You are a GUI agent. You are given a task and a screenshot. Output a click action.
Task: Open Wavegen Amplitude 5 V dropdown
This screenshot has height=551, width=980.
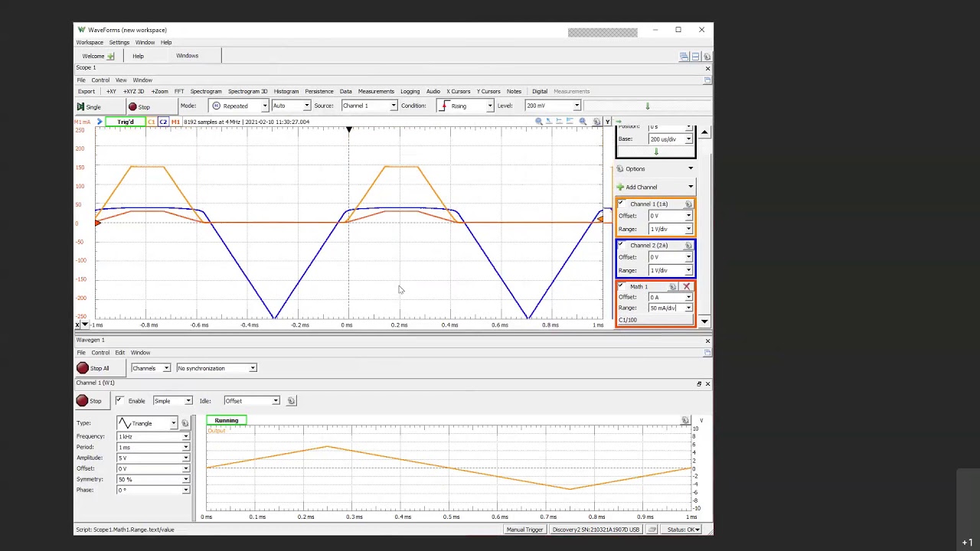point(185,458)
